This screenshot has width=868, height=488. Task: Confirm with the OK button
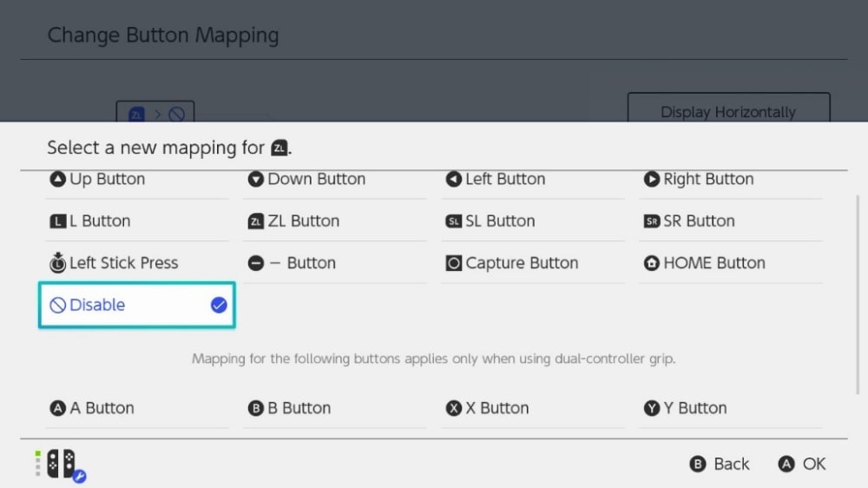click(802, 464)
